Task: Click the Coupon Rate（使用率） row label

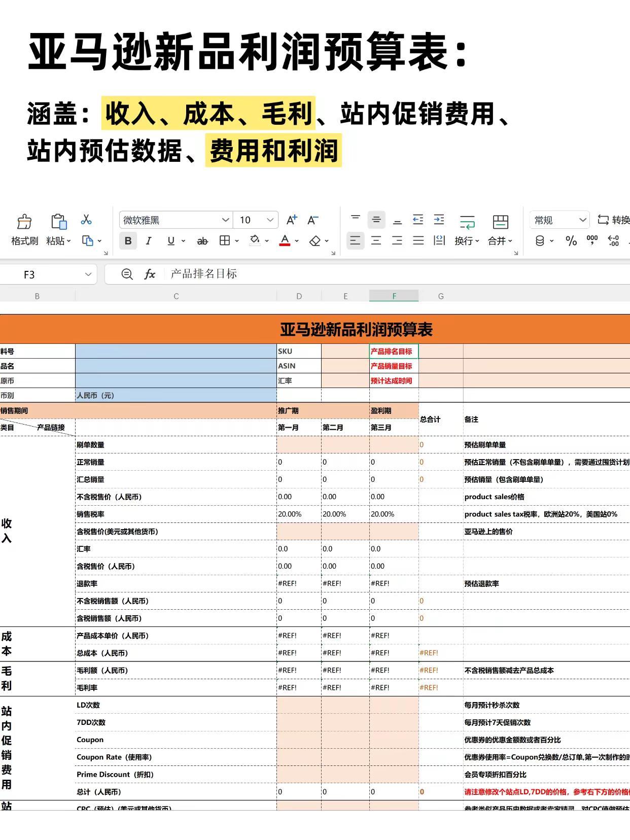Action: 114,757
